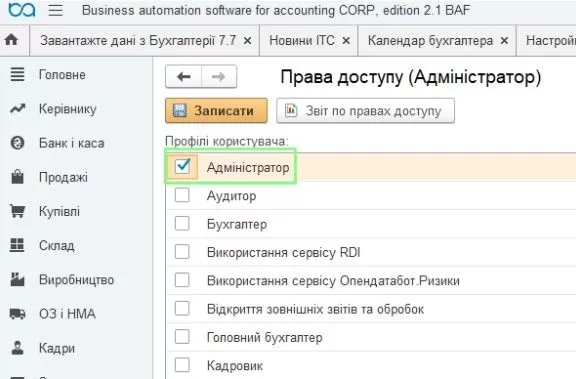Go to the home start page icon

point(11,40)
